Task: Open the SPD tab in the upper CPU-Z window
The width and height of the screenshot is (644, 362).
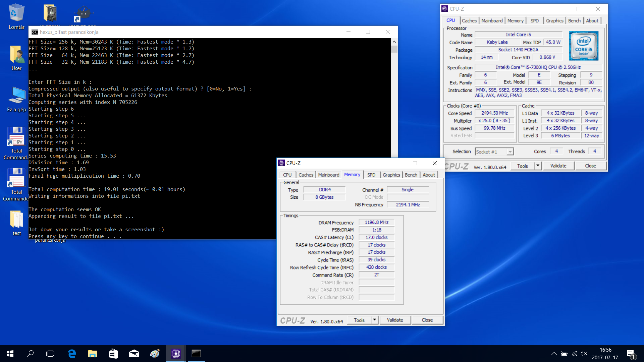Action: click(535, 21)
